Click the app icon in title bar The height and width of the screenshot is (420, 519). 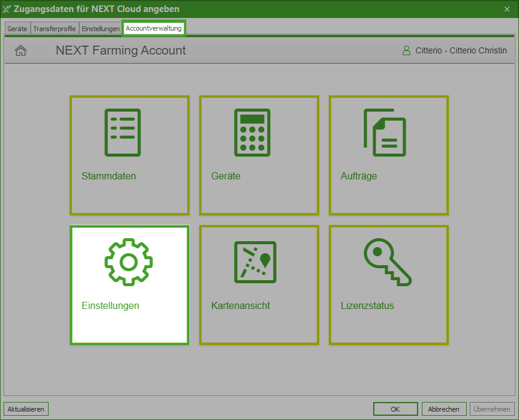(x=7, y=9)
